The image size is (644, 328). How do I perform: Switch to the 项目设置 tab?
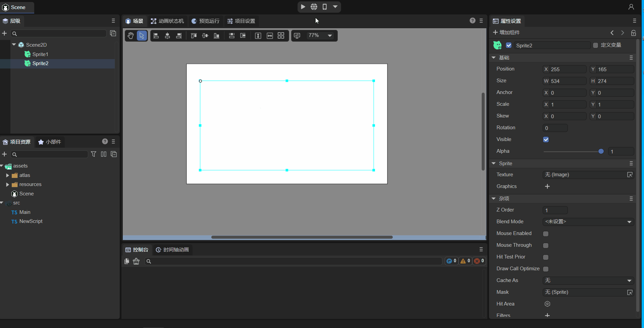(x=241, y=21)
